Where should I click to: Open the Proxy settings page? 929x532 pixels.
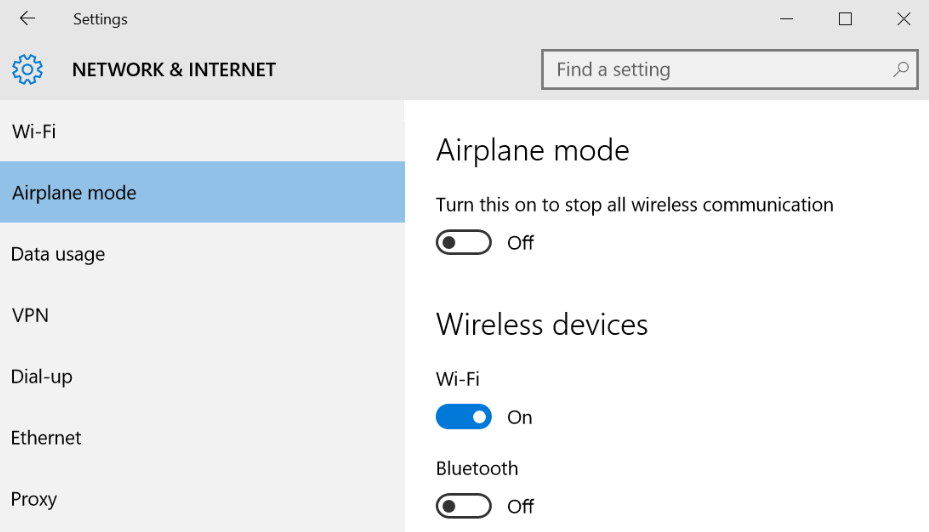click(34, 499)
